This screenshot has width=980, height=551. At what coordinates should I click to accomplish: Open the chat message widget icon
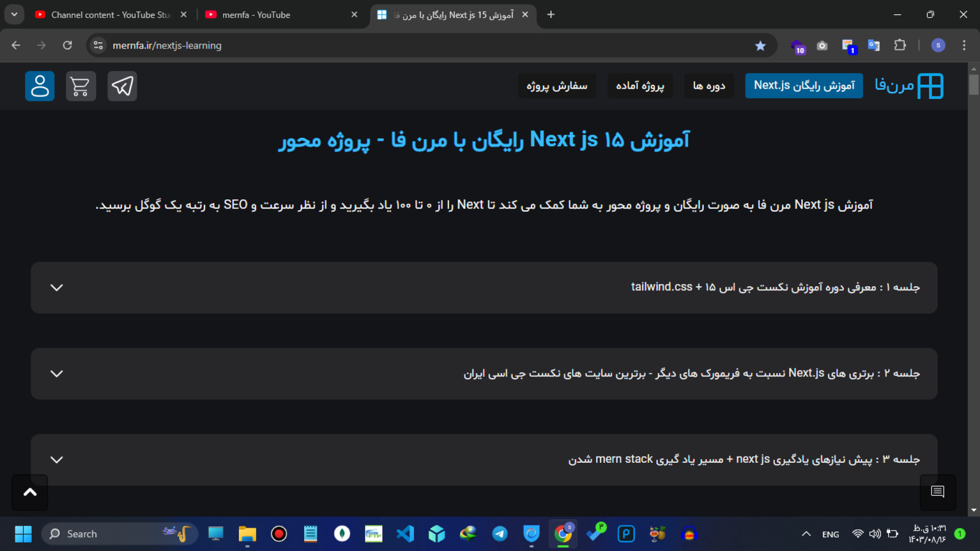tap(938, 492)
